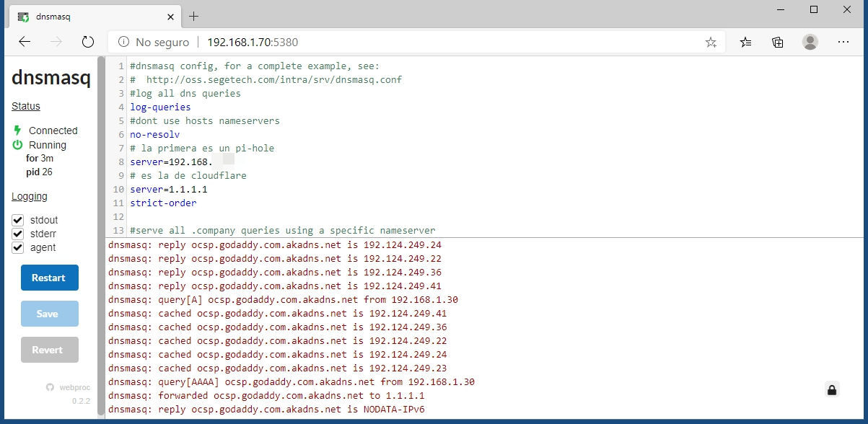Click the Save button

pyautogui.click(x=50, y=314)
